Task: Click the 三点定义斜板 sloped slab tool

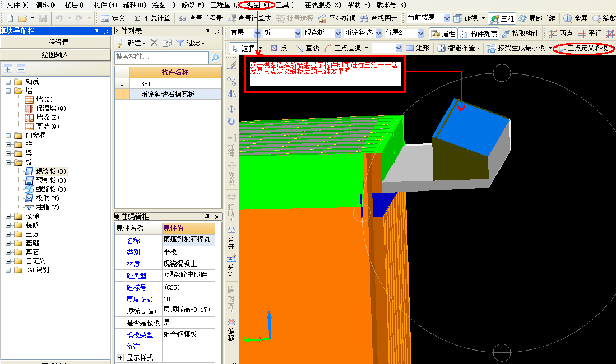Action: (583, 48)
